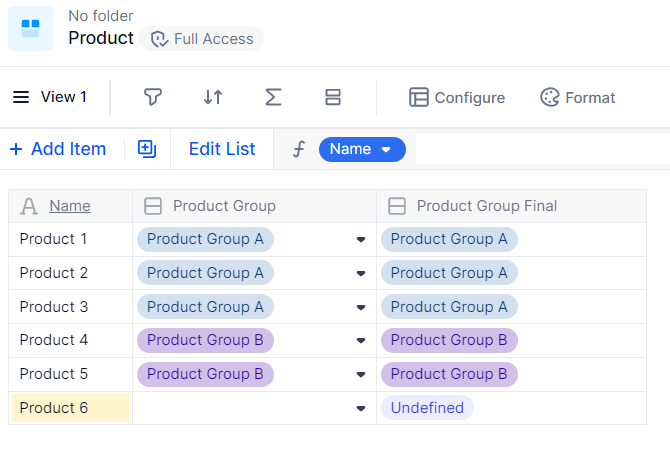Open the Configure panel
Viewport: 670px width, 453px height.
(457, 97)
